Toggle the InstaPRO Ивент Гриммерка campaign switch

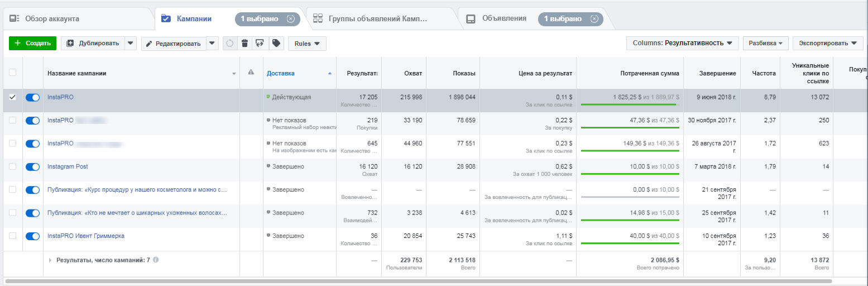click(x=33, y=236)
